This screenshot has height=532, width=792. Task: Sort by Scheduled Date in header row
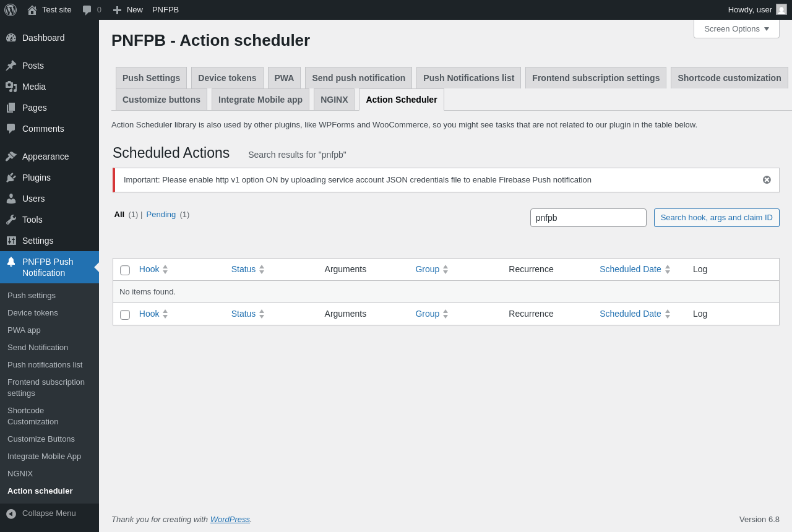(x=630, y=269)
